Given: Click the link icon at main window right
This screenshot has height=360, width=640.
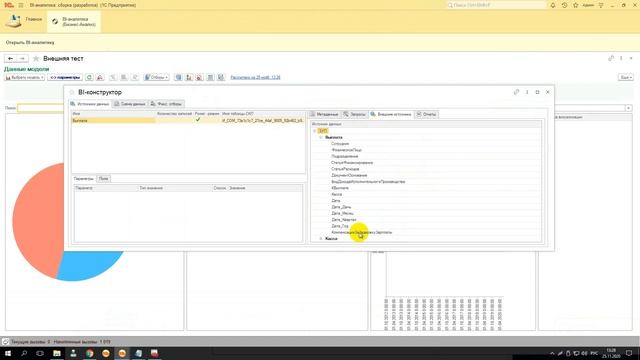Looking at the screenshot, I should 611,58.
